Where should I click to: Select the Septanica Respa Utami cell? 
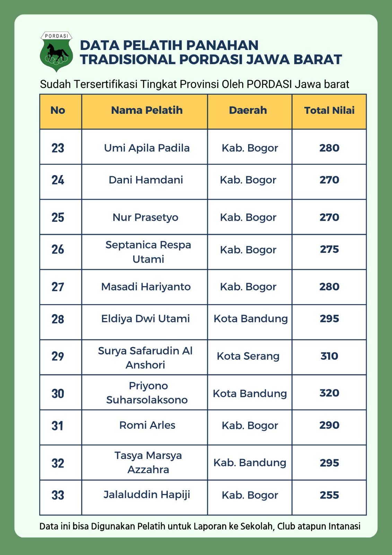[x=145, y=252]
